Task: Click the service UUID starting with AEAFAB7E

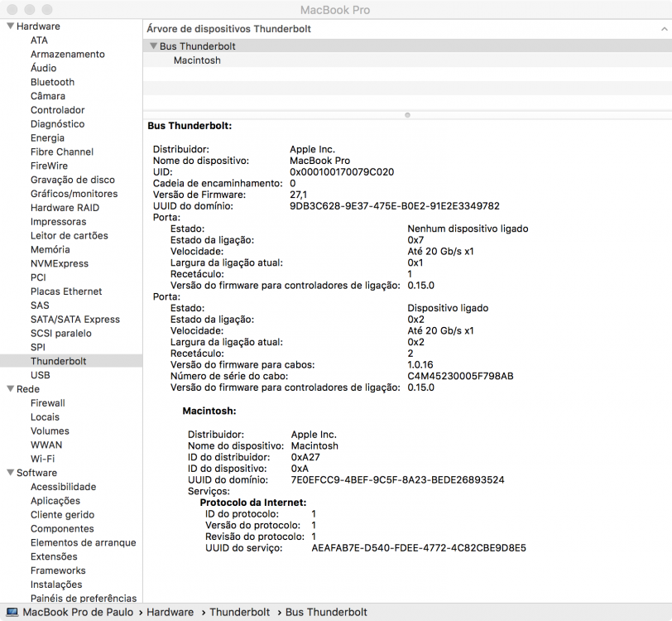Action: (x=419, y=547)
